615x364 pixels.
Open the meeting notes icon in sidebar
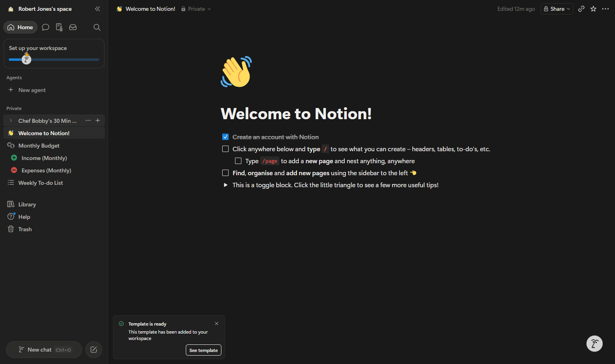(59, 27)
